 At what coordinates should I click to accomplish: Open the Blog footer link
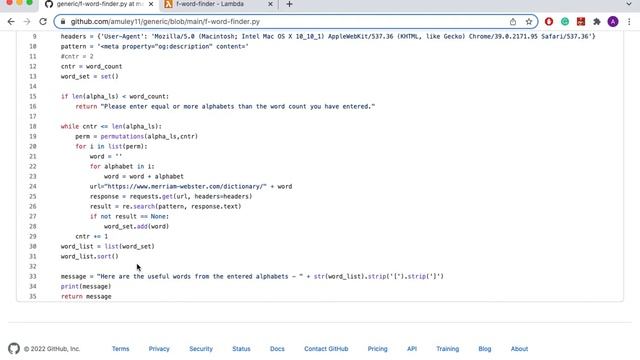click(x=484, y=349)
